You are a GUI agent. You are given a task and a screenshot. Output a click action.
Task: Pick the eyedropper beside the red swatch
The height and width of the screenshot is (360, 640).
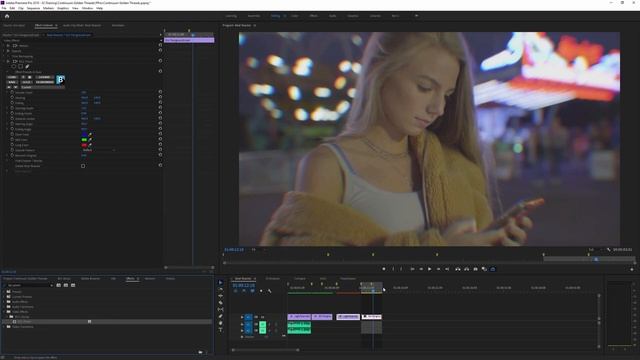[90, 145]
